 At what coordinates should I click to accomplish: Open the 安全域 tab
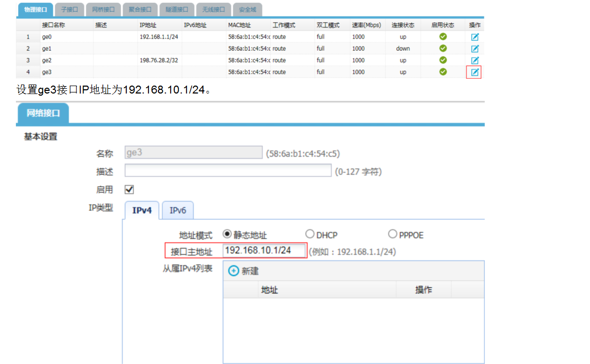coord(248,10)
